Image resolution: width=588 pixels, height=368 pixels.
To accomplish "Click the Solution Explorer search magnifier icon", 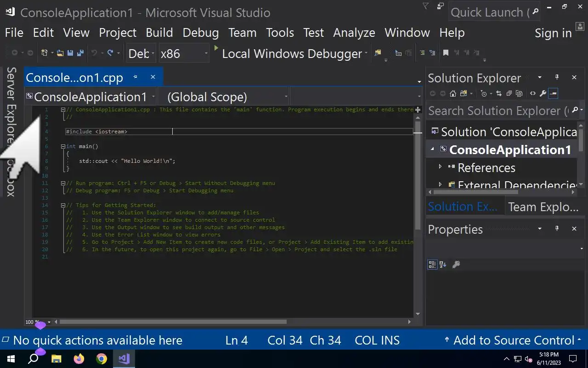I will (575, 110).
